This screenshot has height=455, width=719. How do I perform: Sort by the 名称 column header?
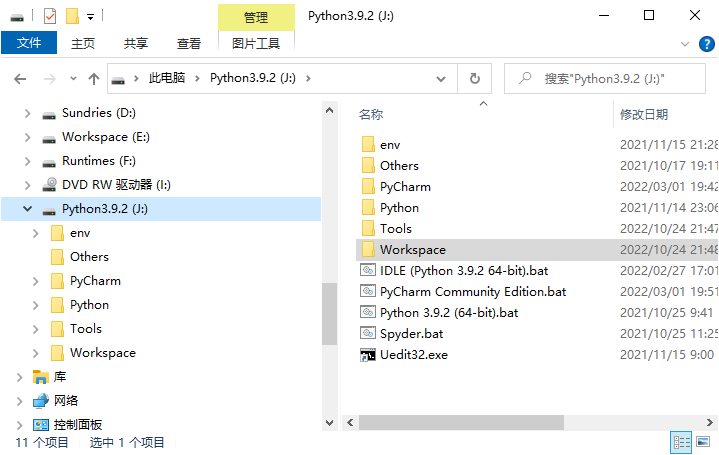(372, 115)
